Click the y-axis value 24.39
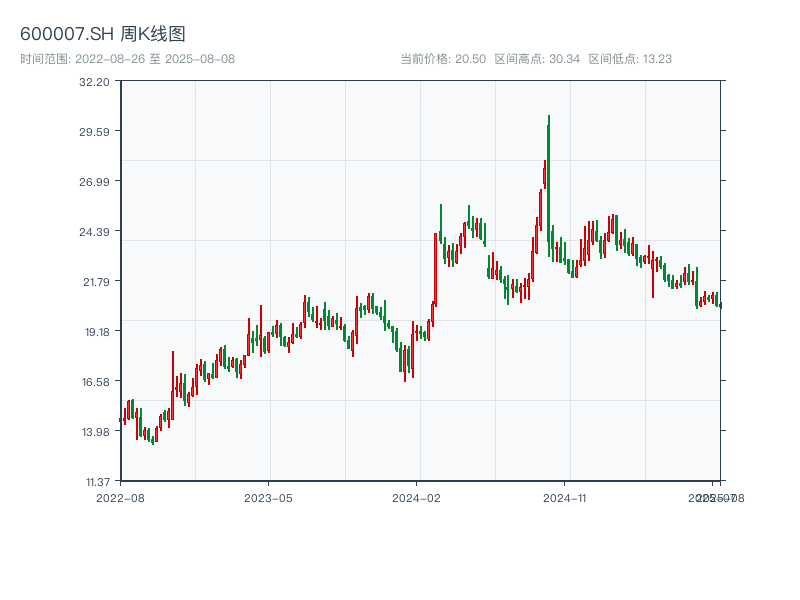This screenshot has height=600, width=800. click(x=94, y=232)
